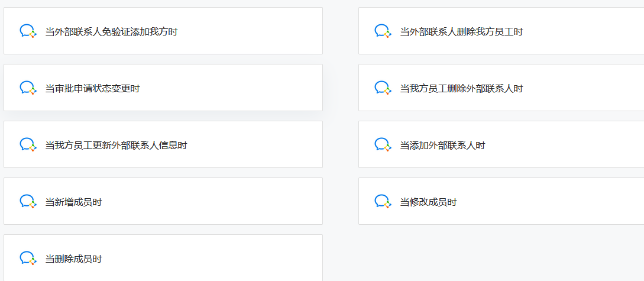
Task: Choose trigger text 当删除成员时
Action: tap(73, 259)
